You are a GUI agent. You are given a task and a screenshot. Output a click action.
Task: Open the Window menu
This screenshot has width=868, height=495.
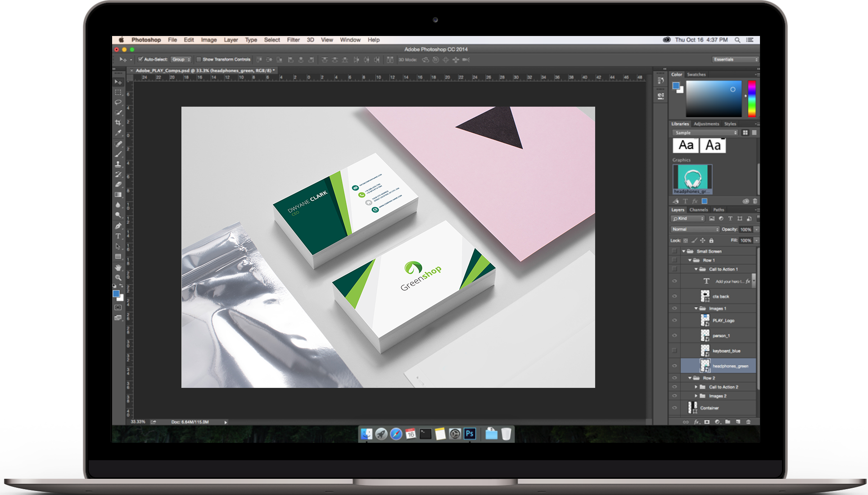point(350,40)
